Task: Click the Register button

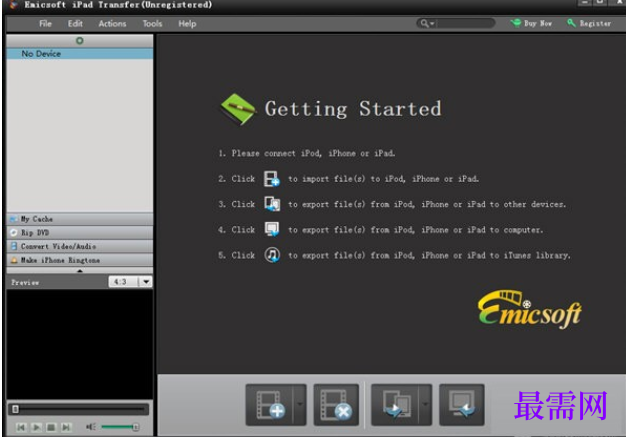Action: tap(589, 23)
